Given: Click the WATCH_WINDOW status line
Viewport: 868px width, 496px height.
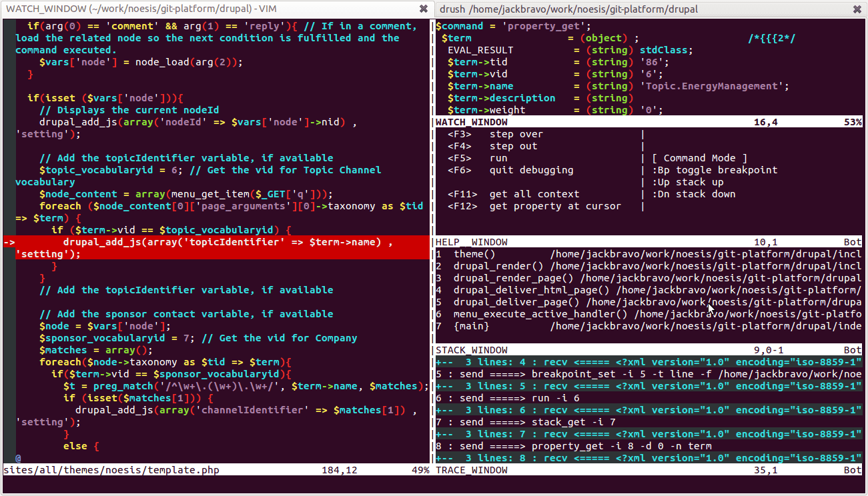Looking at the screenshot, I should [648, 122].
